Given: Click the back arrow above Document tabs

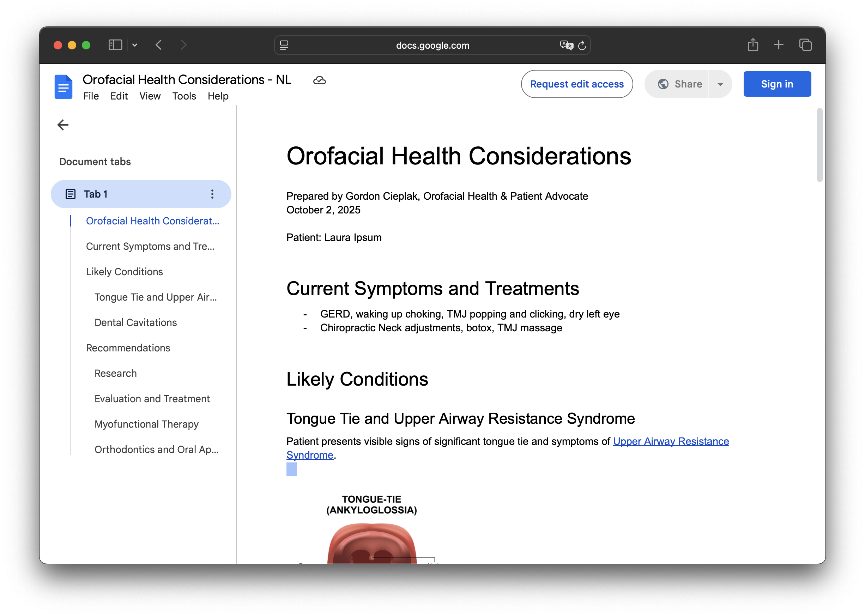Looking at the screenshot, I should [62, 125].
